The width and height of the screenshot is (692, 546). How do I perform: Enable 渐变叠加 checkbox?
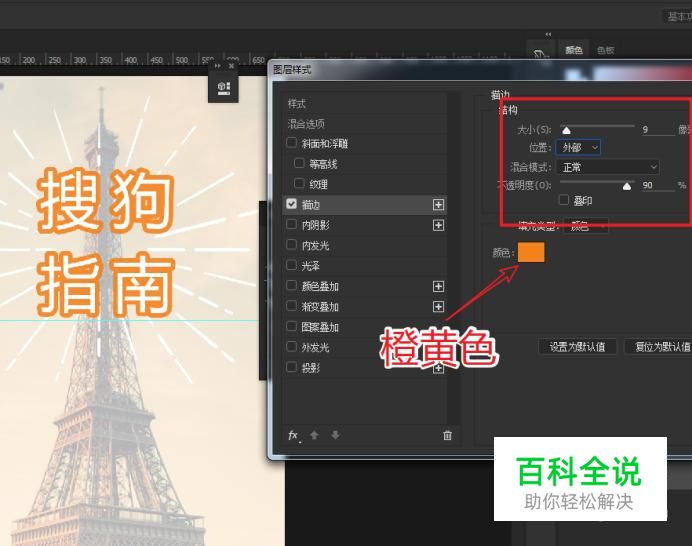[x=291, y=305]
